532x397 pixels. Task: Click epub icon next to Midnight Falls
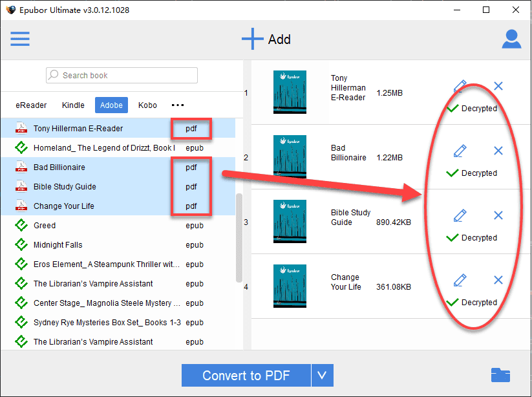21,244
